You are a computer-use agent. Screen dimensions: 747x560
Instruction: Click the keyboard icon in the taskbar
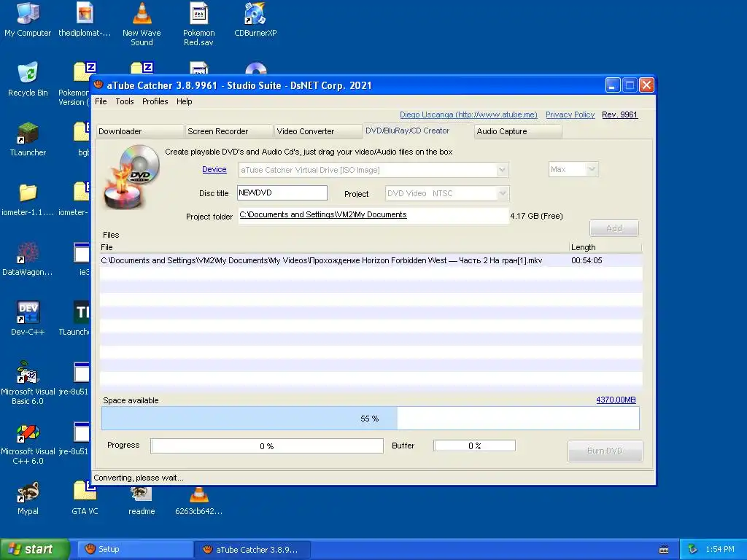tap(664, 550)
